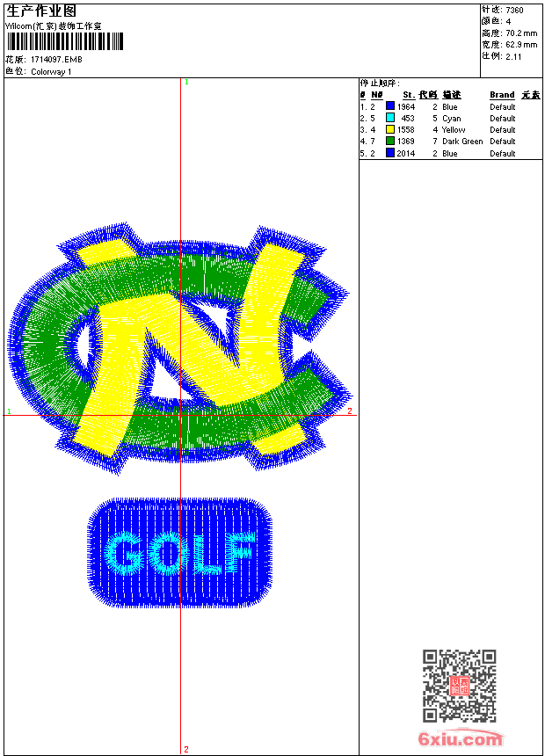The width and height of the screenshot is (545, 756).
Task: Click the dark green color swatch
Action: tap(390, 141)
